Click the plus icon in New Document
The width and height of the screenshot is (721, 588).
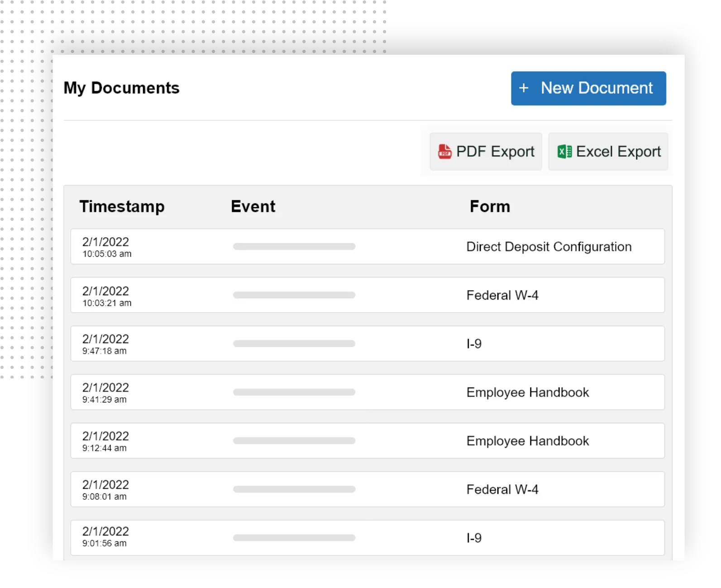[524, 88]
